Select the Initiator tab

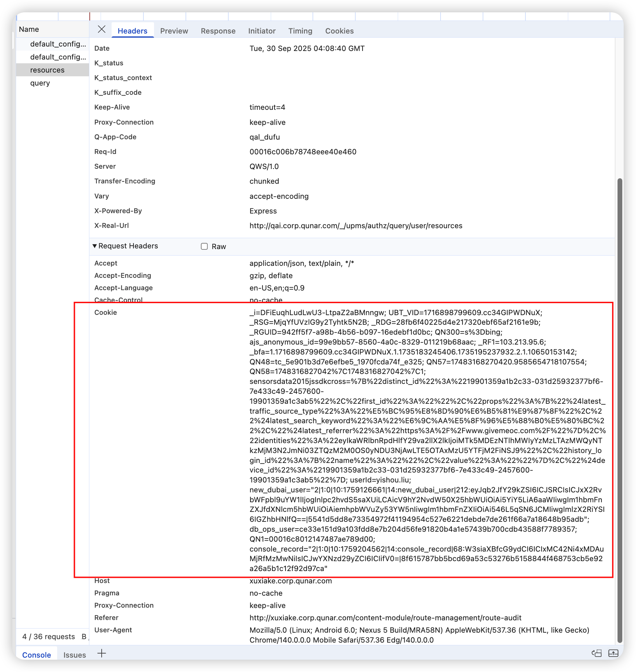[262, 31]
